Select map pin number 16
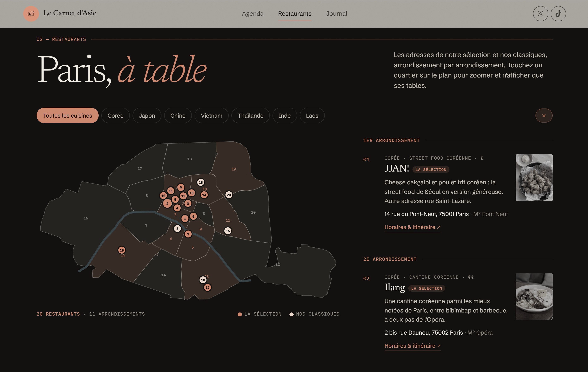The height and width of the screenshot is (372, 588). click(228, 231)
